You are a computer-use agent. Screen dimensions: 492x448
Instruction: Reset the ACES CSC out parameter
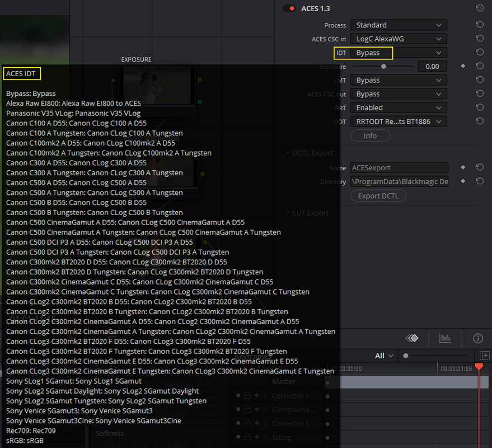[x=480, y=94]
